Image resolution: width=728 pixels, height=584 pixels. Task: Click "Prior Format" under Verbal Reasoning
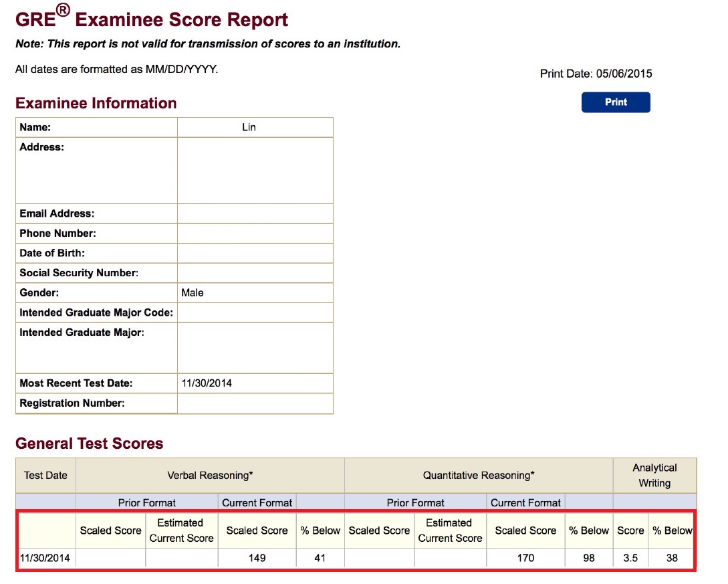146,502
